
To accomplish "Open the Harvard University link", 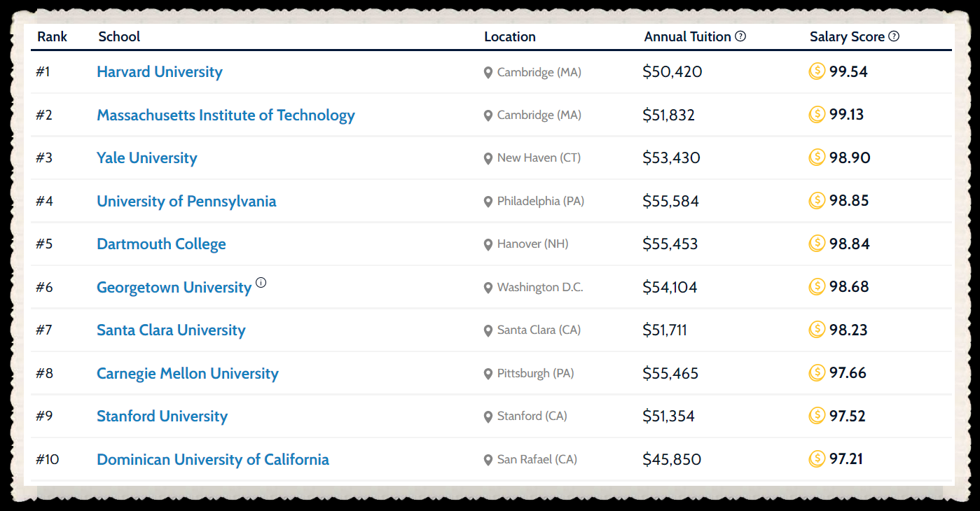I will (160, 72).
